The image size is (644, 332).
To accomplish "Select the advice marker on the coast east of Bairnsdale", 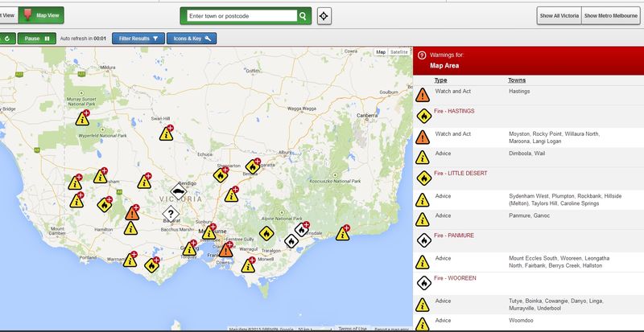I will pos(342,234).
